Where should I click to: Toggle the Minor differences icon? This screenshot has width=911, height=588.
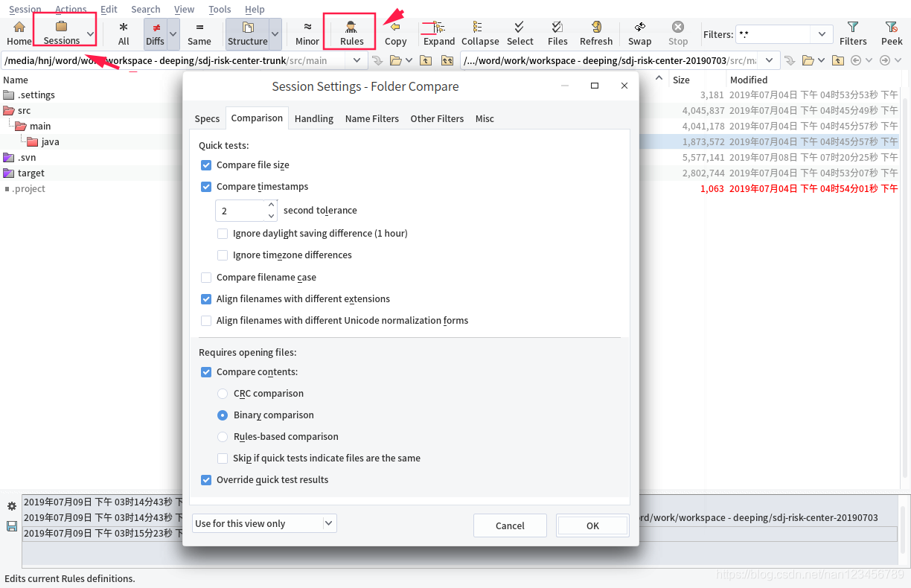pos(307,27)
